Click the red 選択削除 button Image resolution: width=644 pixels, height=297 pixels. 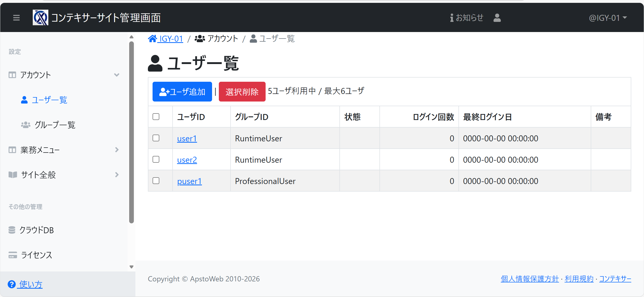tap(242, 92)
